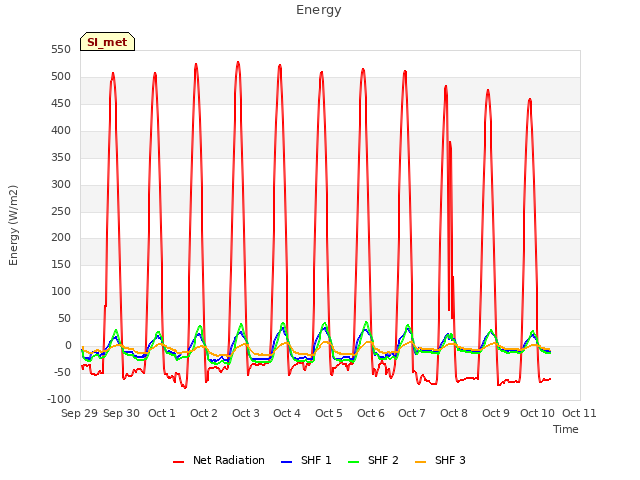
Task: Toggle the SHF 3 legend entry
Action: point(440,460)
